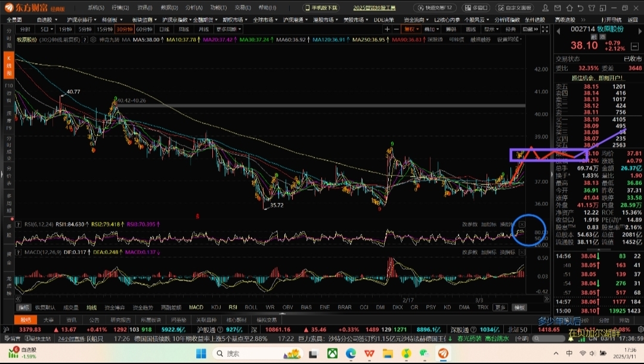Enable the KDJ indicator

215,307
